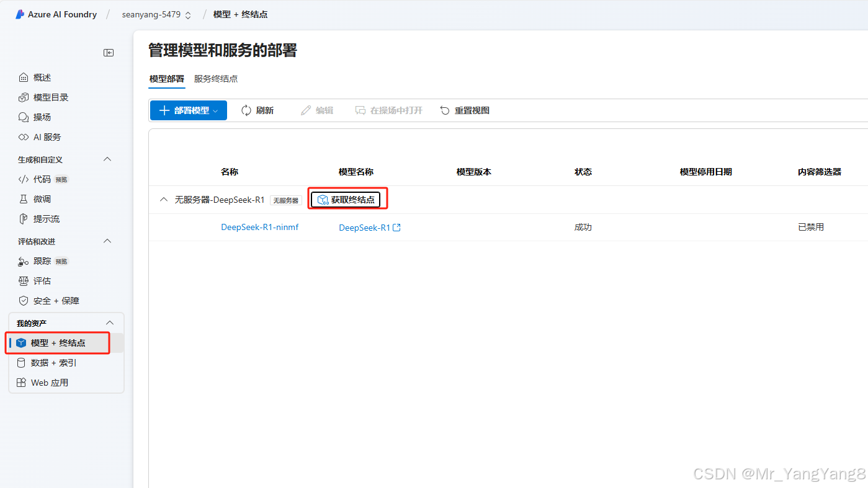Select 模型 + 终结点 cube icon
The image size is (868, 488).
[x=22, y=343]
